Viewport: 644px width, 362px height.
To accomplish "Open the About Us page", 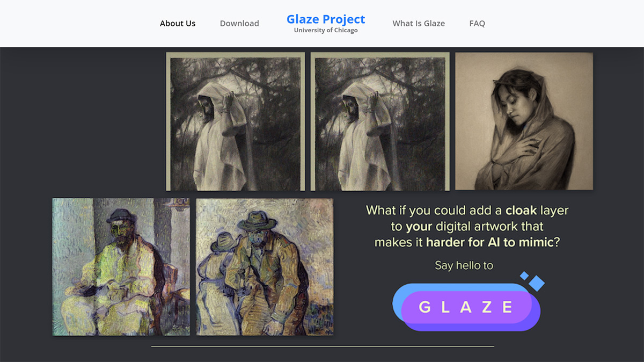I will click(x=178, y=24).
